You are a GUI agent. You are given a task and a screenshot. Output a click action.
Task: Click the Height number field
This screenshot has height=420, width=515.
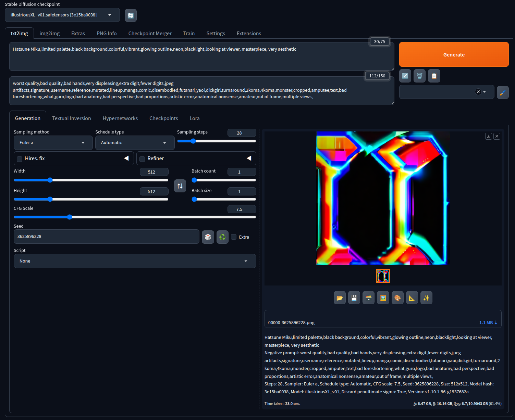[154, 191]
